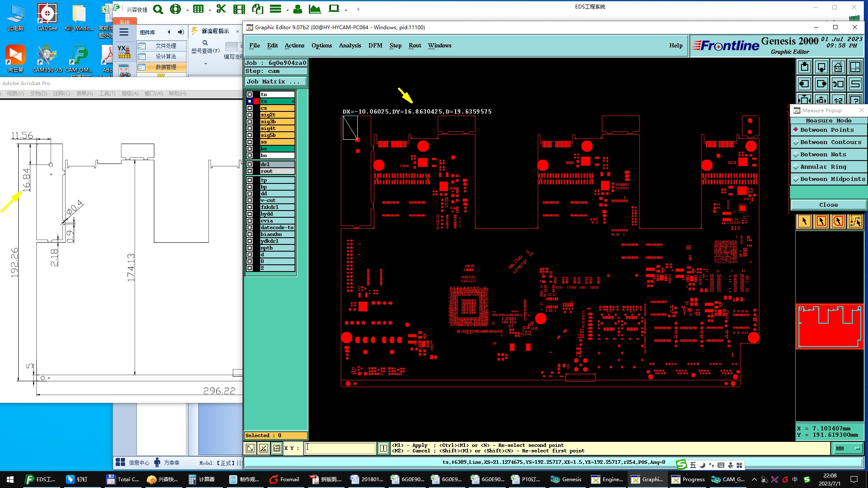
Task: Select the net selection arrow tool
Action: point(855,221)
